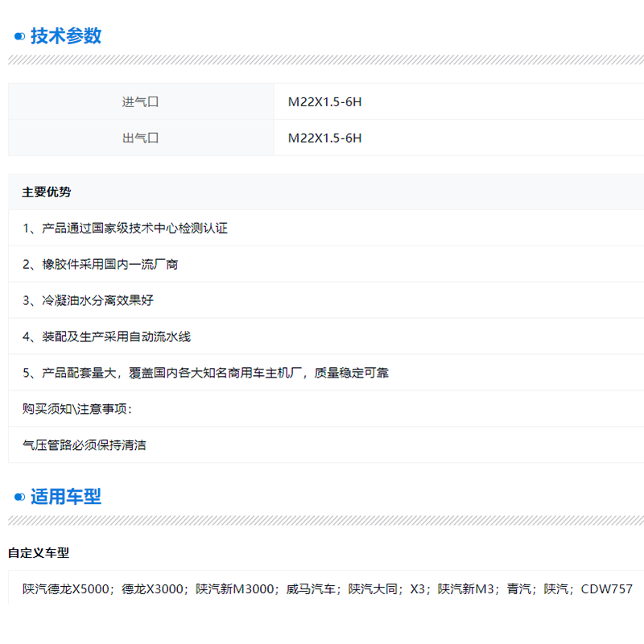Click the M22X1.5-6H value in 进气口 row
Viewport: 644px width, 644px height.
pos(325,102)
